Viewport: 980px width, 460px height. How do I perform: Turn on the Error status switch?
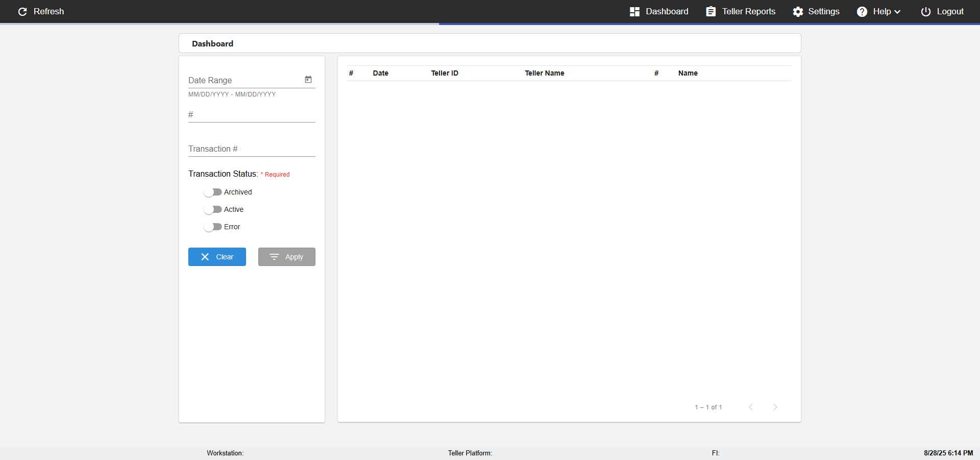tap(212, 227)
